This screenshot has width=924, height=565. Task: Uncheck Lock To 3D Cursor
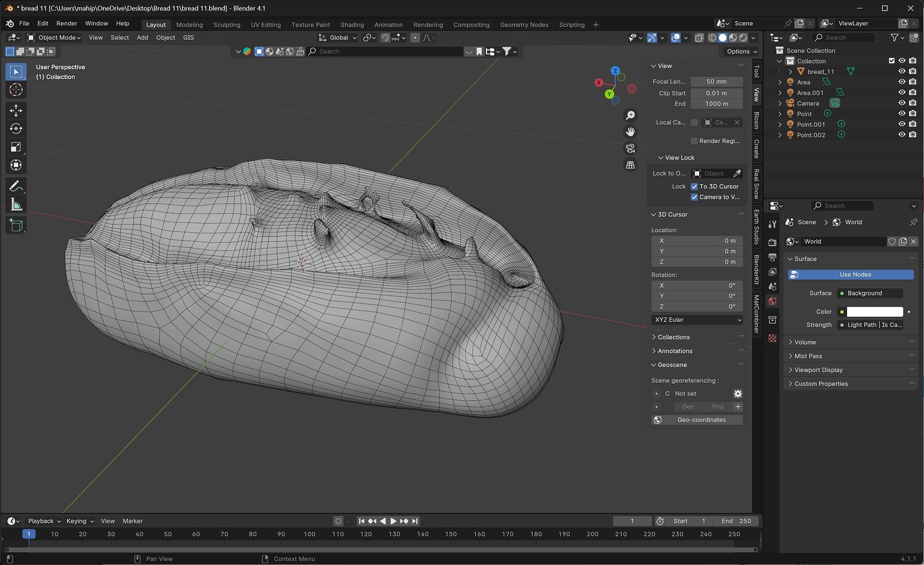click(694, 186)
